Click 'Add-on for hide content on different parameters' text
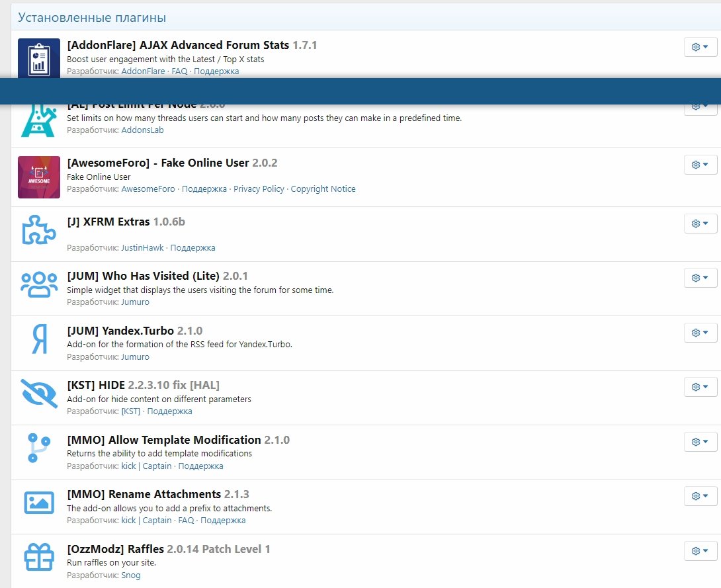This screenshot has width=721, height=588. click(x=159, y=399)
